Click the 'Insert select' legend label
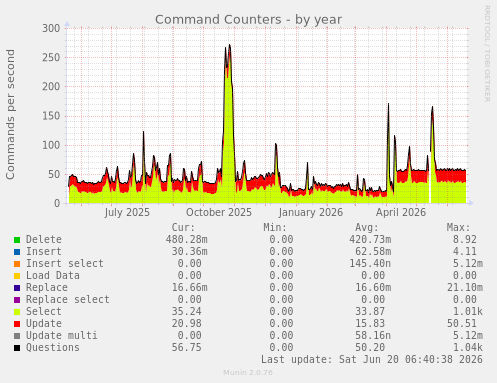 point(65,263)
